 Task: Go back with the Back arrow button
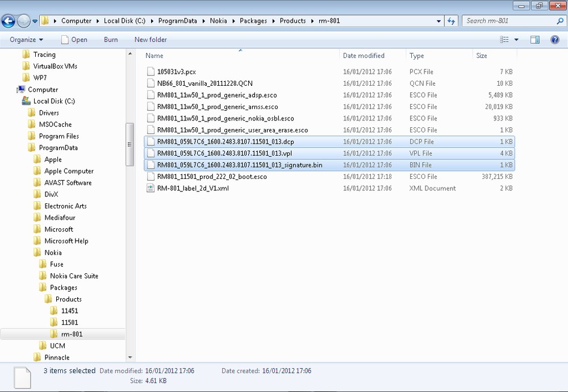(9, 21)
